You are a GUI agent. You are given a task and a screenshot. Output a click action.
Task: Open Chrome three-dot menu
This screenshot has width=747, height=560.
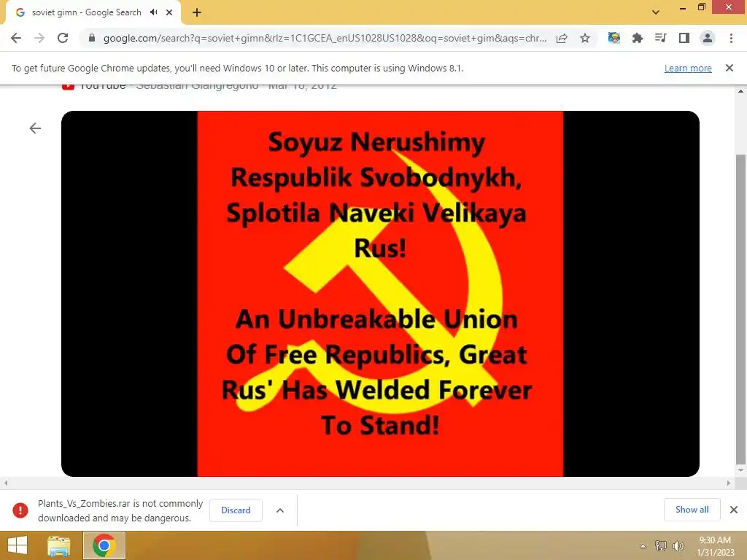pos(731,38)
